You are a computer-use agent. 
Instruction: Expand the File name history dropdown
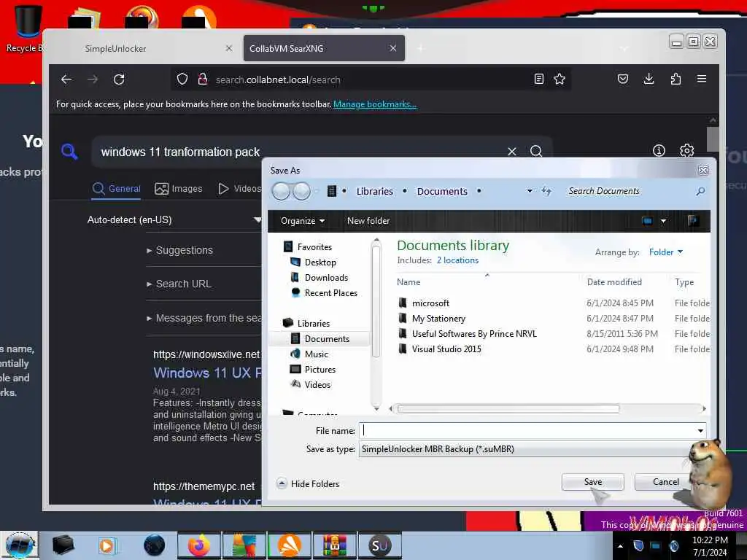[700, 431]
